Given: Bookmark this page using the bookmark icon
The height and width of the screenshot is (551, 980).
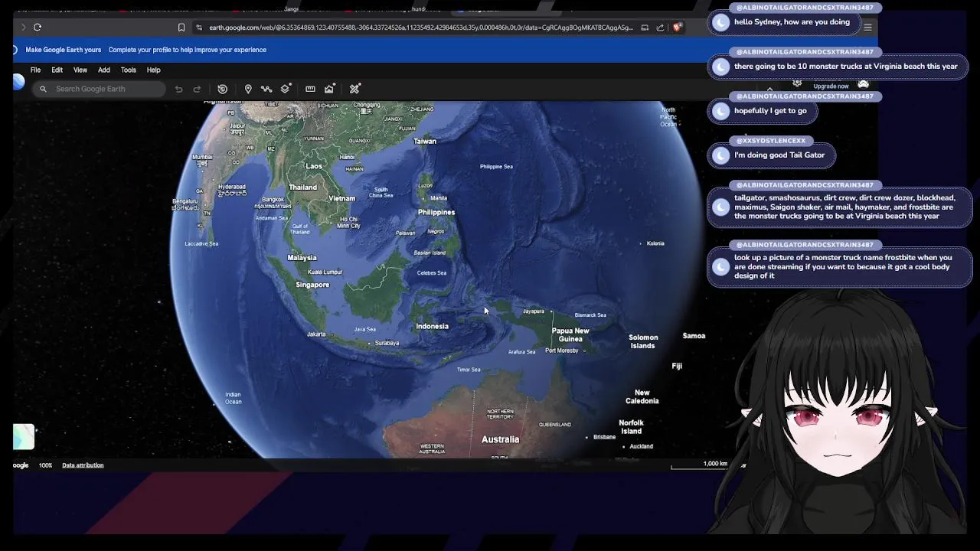Looking at the screenshot, I should click(181, 28).
